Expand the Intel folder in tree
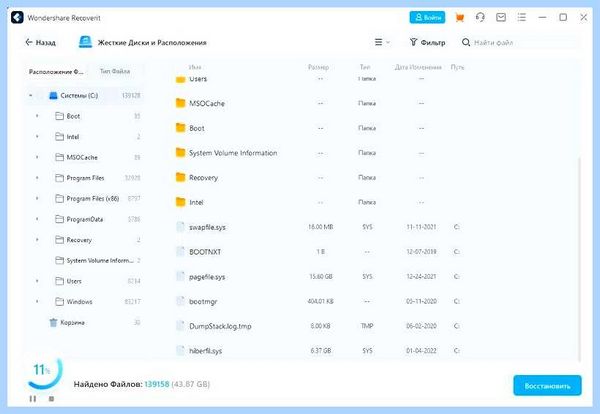 click(x=37, y=137)
